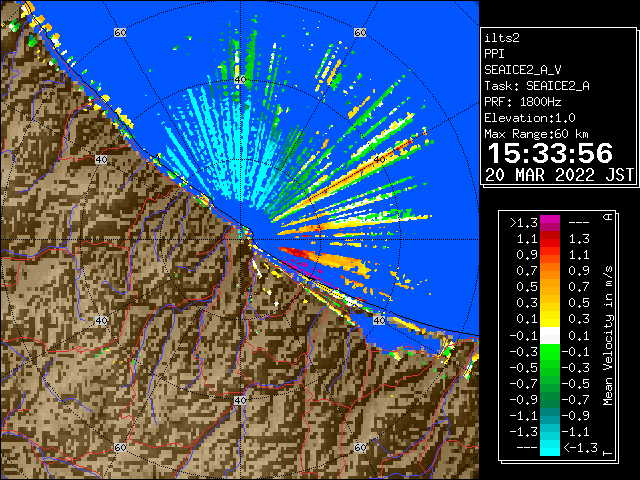The image size is (640, 480).
Task: Click the radar site name "ilts2"
Action: point(502,38)
